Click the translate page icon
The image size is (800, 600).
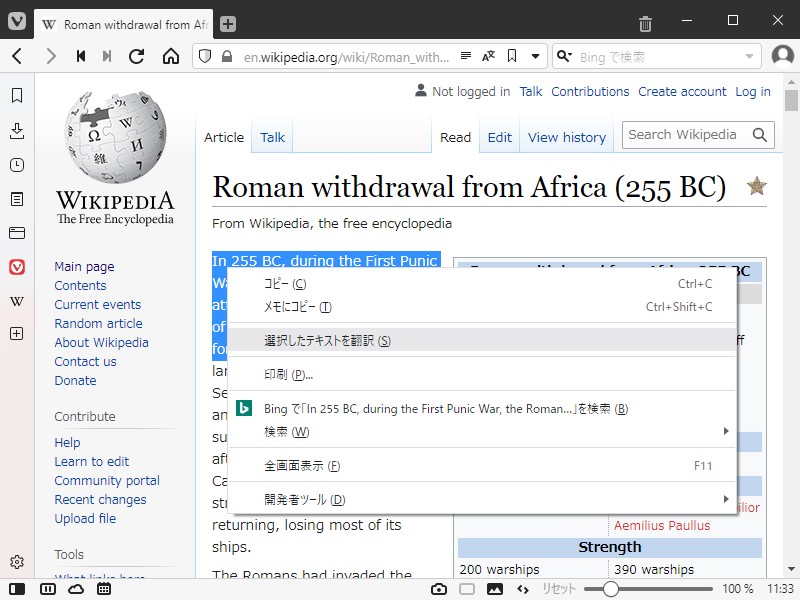(488, 56)
